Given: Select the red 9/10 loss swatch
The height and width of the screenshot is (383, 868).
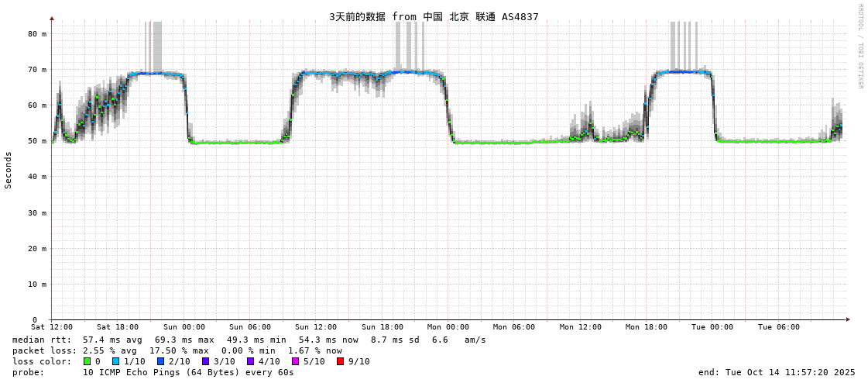Looking at the screenshot, I should coord(340,361).
